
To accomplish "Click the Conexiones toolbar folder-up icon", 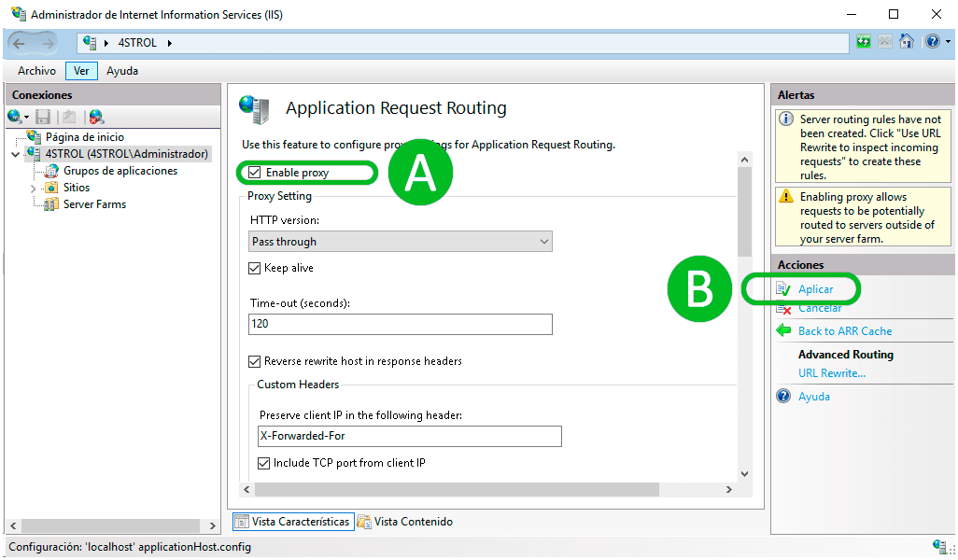I will [69, 116].
